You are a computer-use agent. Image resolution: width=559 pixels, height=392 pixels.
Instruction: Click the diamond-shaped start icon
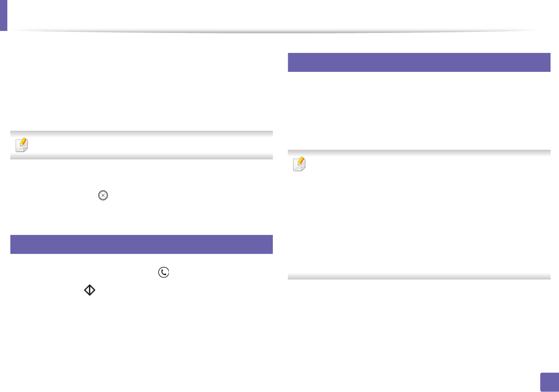(x=90, y=290)
